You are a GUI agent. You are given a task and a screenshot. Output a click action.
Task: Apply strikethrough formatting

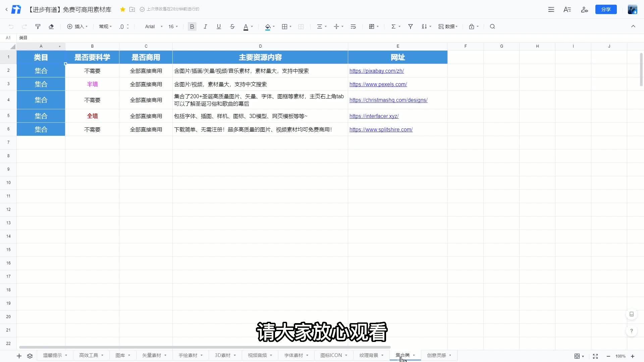tap(232, 26)
